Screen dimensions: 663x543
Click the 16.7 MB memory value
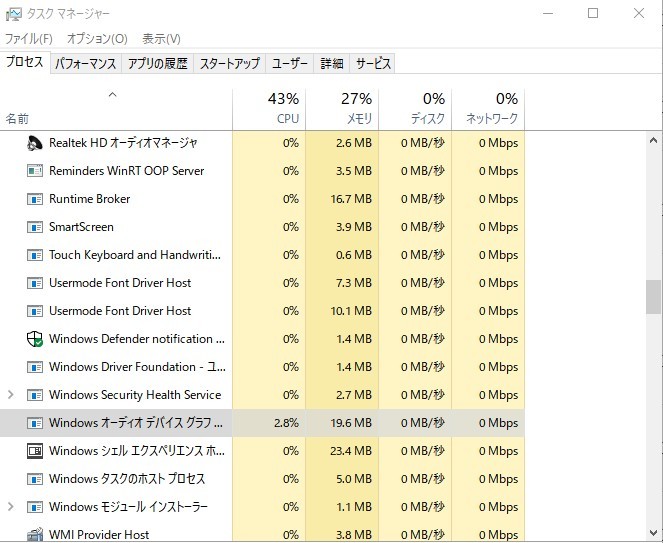(x=351, y=199)
